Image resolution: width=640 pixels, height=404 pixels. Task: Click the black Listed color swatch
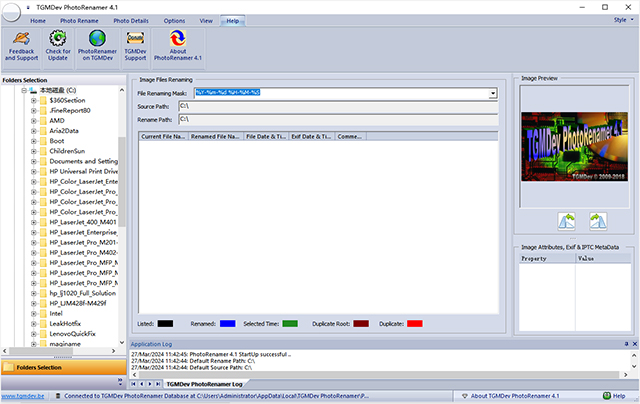click(165, 324)
